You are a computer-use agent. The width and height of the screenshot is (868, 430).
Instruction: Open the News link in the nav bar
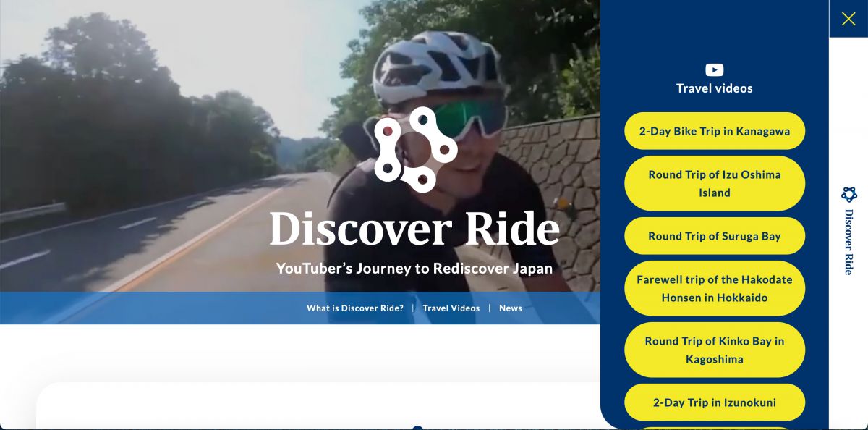[511, 308]
